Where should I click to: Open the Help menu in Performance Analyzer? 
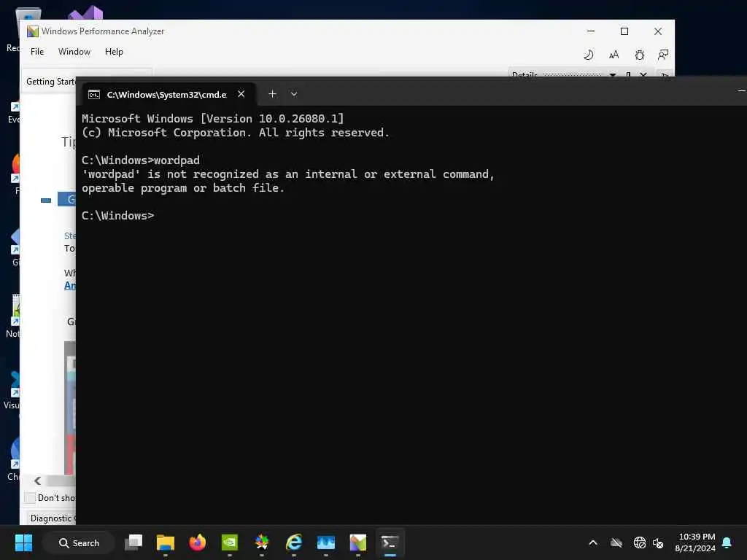pos(114,52)
